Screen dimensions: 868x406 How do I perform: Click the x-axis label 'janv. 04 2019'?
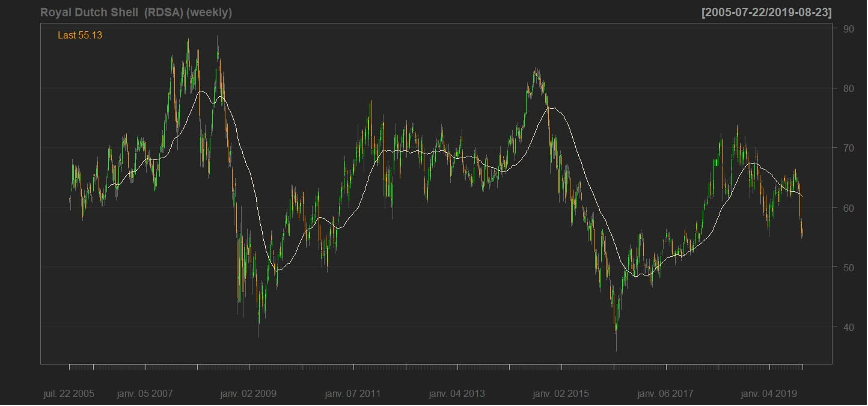[x=769, y=394]
